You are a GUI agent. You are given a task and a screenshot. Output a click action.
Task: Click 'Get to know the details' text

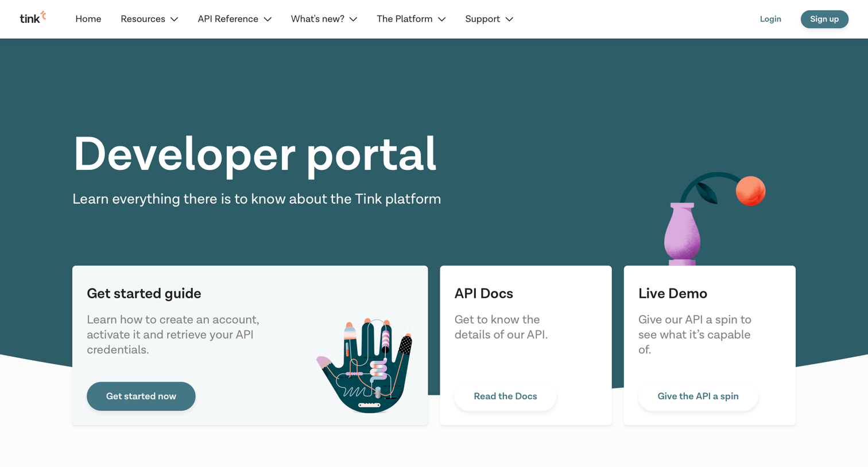click(x=501, y=327)
